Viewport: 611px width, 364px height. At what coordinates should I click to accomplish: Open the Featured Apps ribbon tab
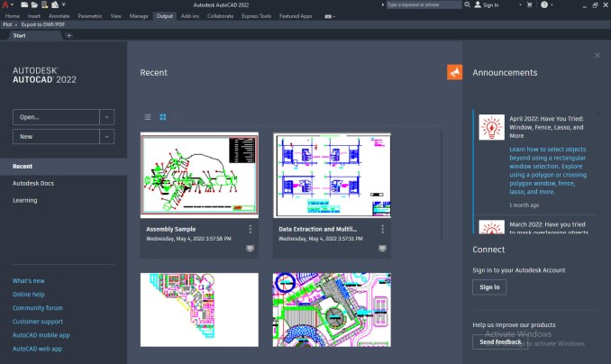296,16
